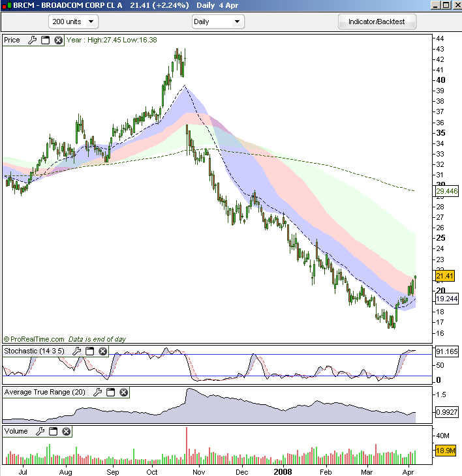
Task: Click the 40 level on price axis
Action: [440, 80]
